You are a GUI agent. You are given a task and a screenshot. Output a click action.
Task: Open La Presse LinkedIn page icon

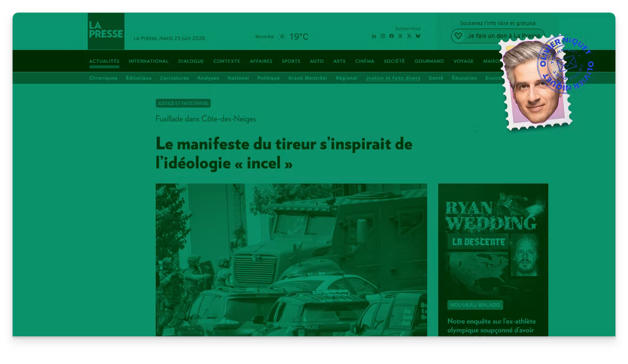click(x=374, y=36)
